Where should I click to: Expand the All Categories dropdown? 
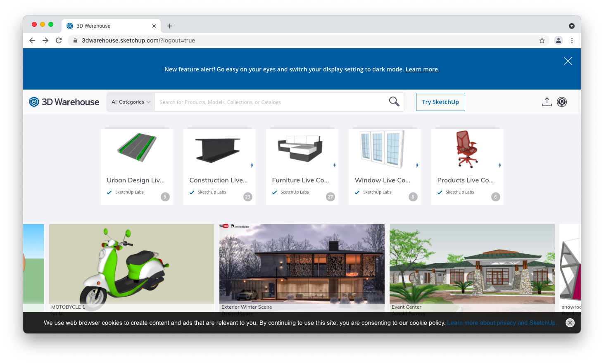131,102
